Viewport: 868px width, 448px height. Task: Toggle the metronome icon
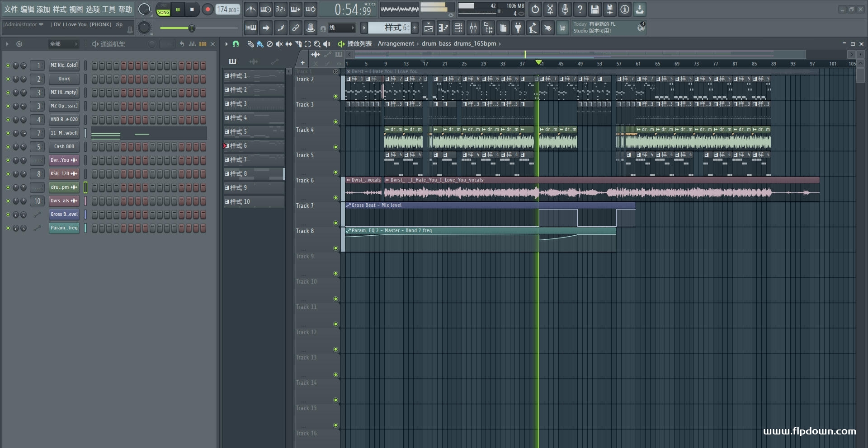tap(250, 9)
